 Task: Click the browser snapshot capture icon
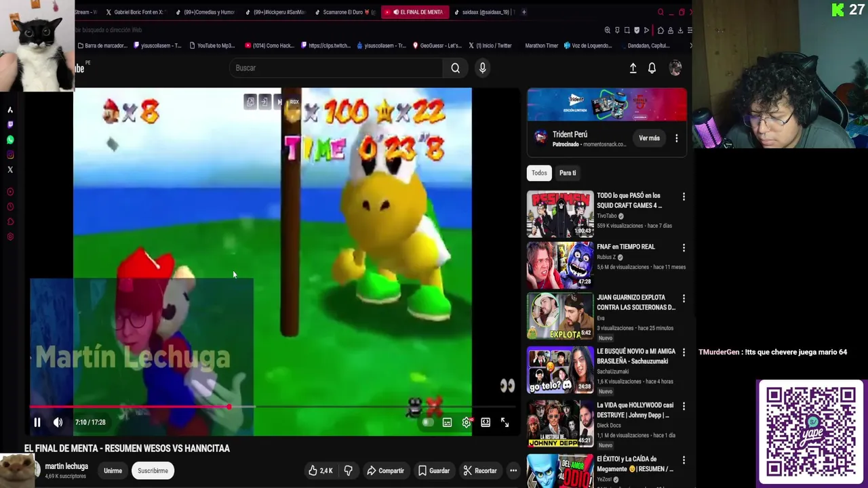627,30
